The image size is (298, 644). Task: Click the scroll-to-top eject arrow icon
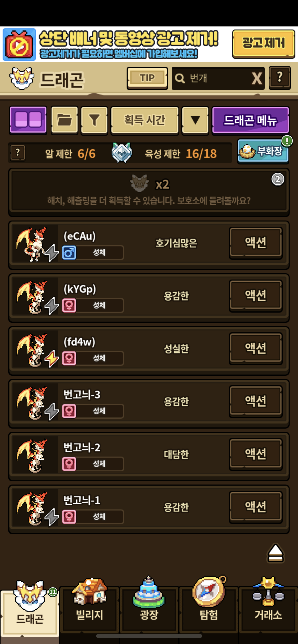(x=275, y=553)
